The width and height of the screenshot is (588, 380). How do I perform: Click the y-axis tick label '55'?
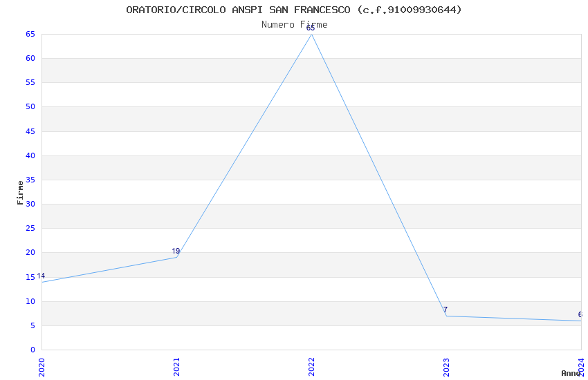pos(30,83)
